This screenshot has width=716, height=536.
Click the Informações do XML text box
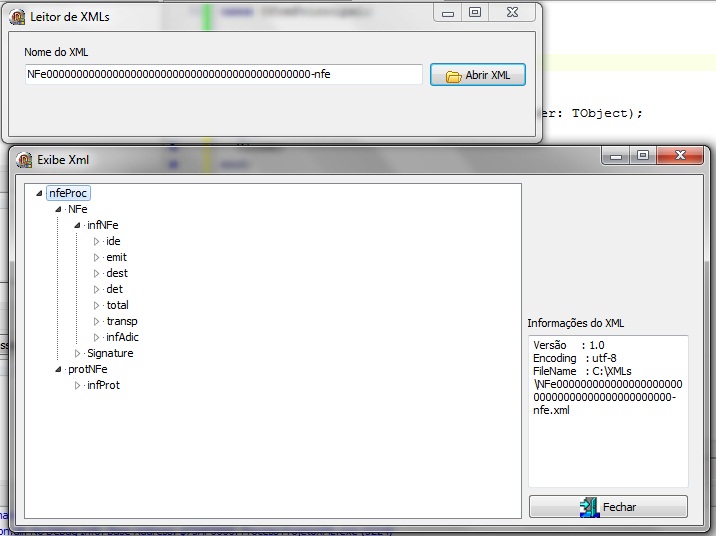pyautogui.click(x=608, y=410)
